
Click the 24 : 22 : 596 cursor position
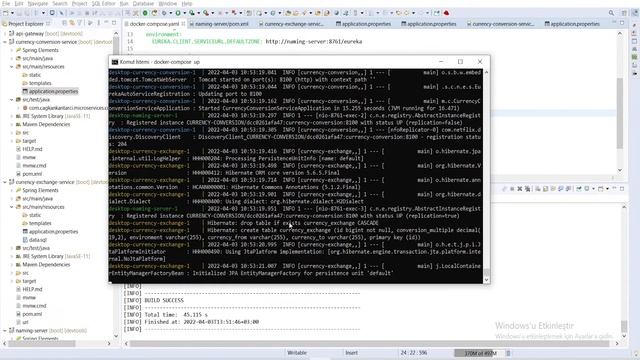[x=414, y=353]
